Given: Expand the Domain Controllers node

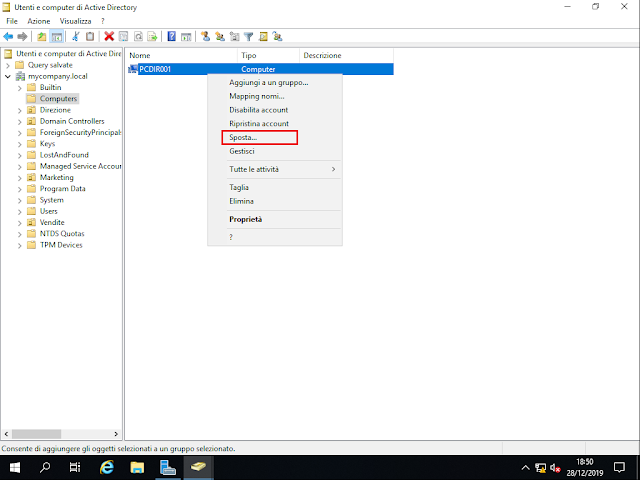Looking at the screenshot, I should [x=20, y=122].
